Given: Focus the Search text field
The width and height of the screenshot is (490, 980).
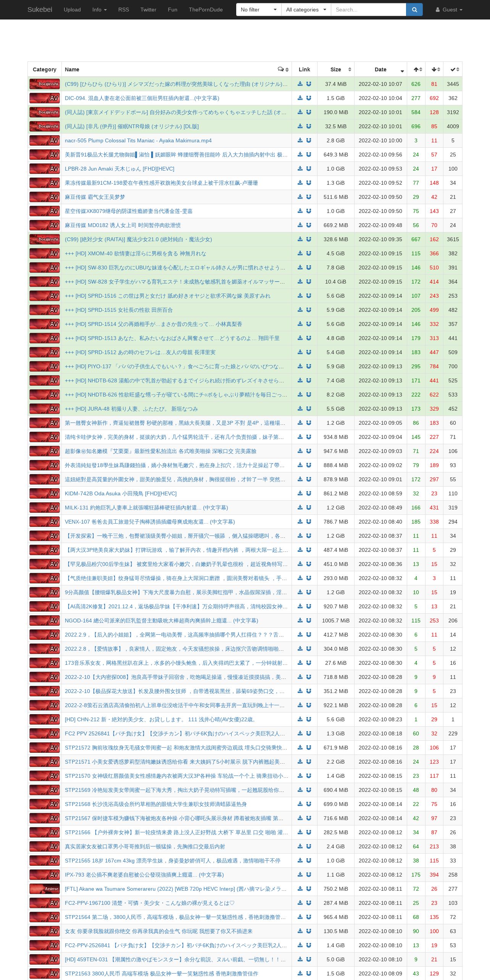Looking at the screenshot, I should 368,10.
